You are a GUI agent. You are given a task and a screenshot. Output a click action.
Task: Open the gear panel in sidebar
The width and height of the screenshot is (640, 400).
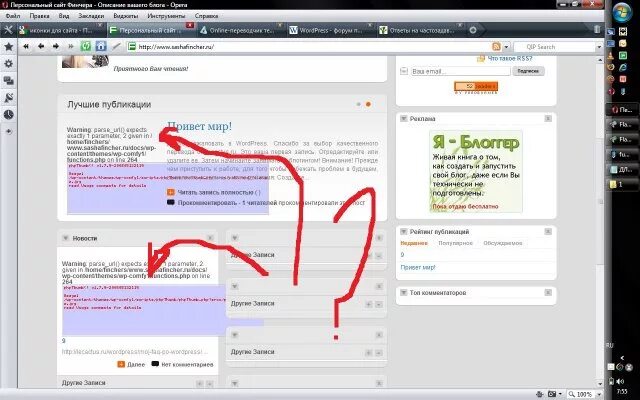pos(8,64)
